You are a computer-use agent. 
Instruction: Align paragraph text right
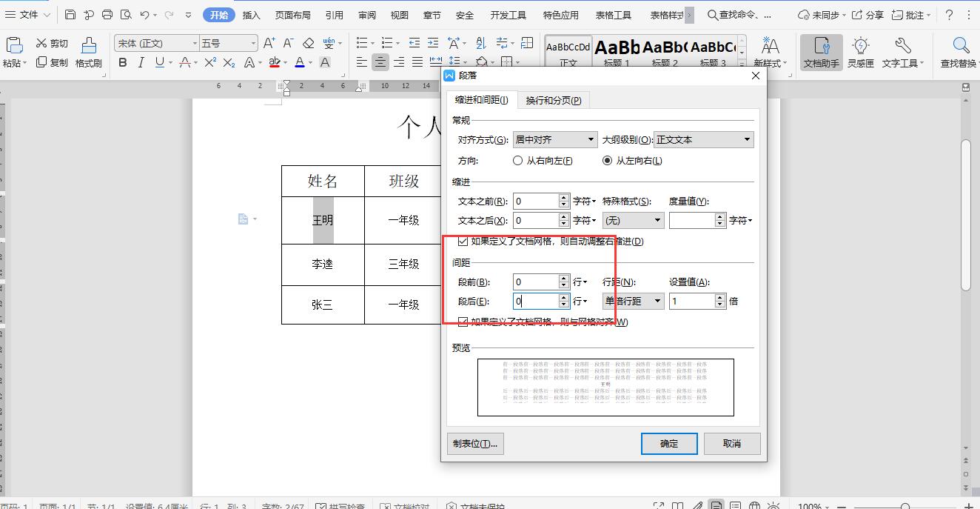[399, 63]
